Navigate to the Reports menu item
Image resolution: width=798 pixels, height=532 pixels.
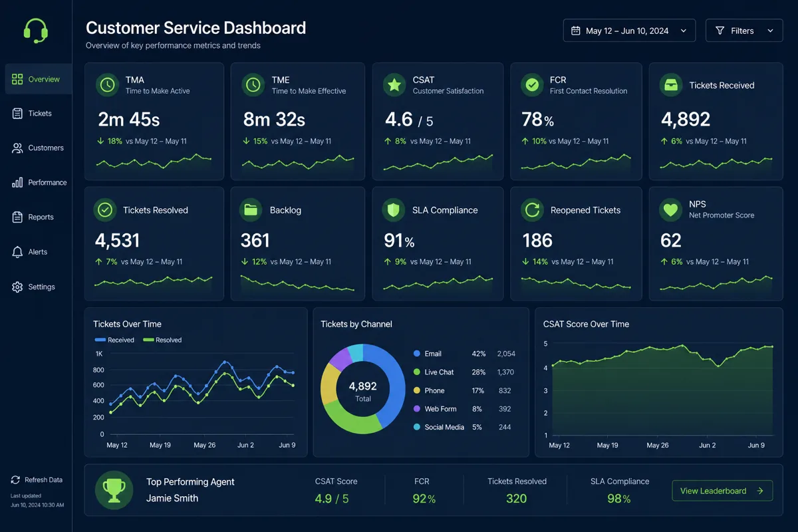coord(39,217)
